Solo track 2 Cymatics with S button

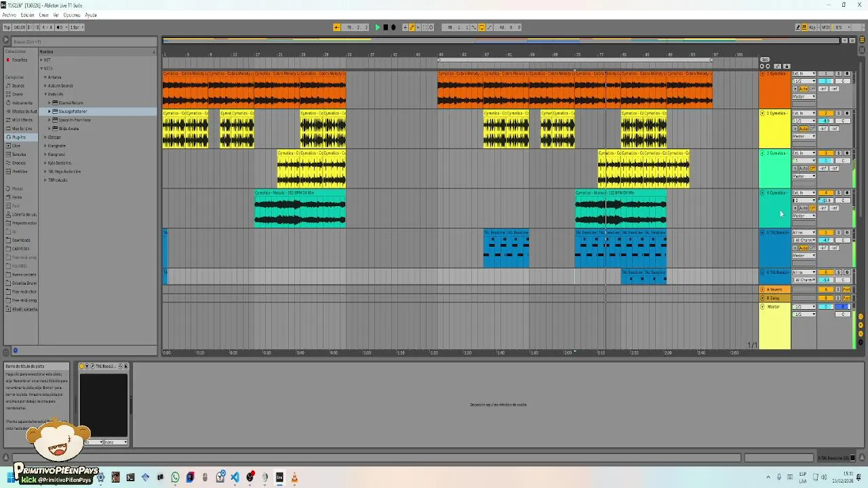click(838, 113)
